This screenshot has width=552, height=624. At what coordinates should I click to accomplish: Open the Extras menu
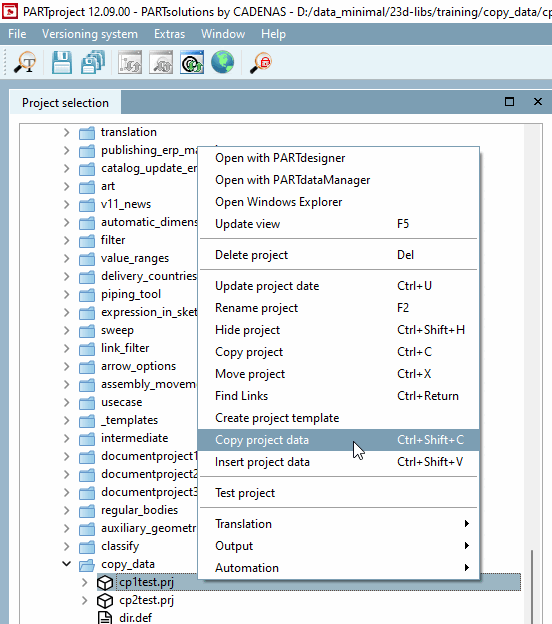[x=170, y=34]
